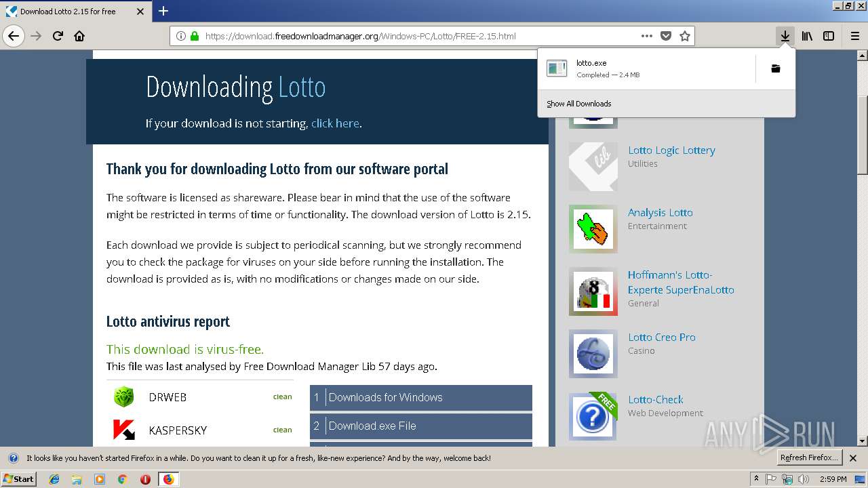The width and height of the screenshot is (868, 488).
Task: Switch to Firefox taskbar button
Action: 168,479
